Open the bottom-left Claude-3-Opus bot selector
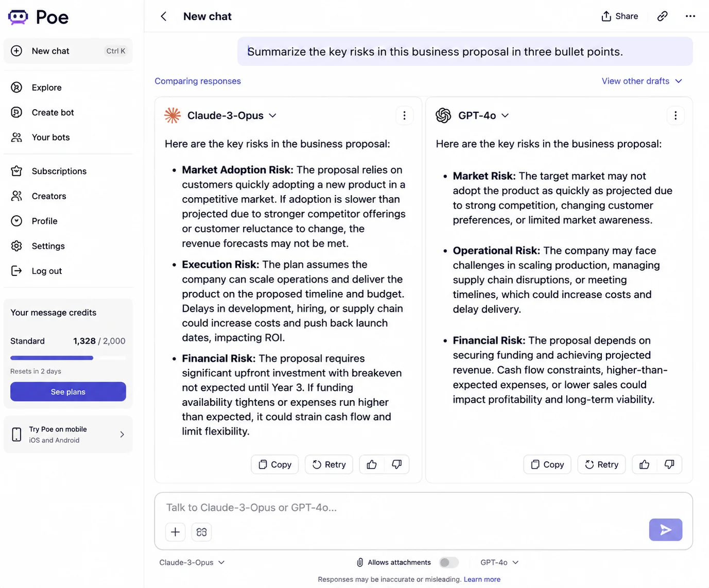709x588 pixels. click(192, 563)
